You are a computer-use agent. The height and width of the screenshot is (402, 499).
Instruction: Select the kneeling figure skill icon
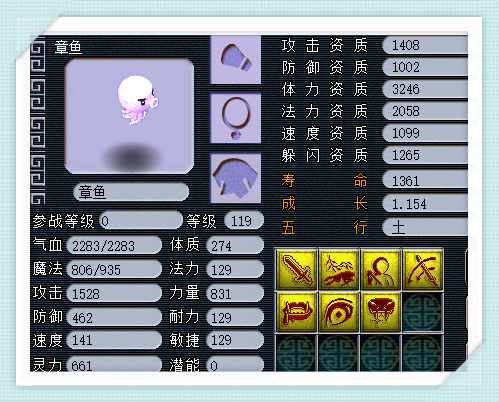[380, 270]
